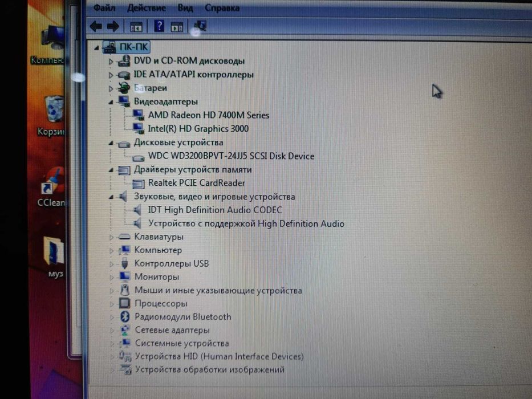Click the show/hide console tree toolbar icon
The width and height of the screenshot is (532, 399).
[x=136, y=27]
